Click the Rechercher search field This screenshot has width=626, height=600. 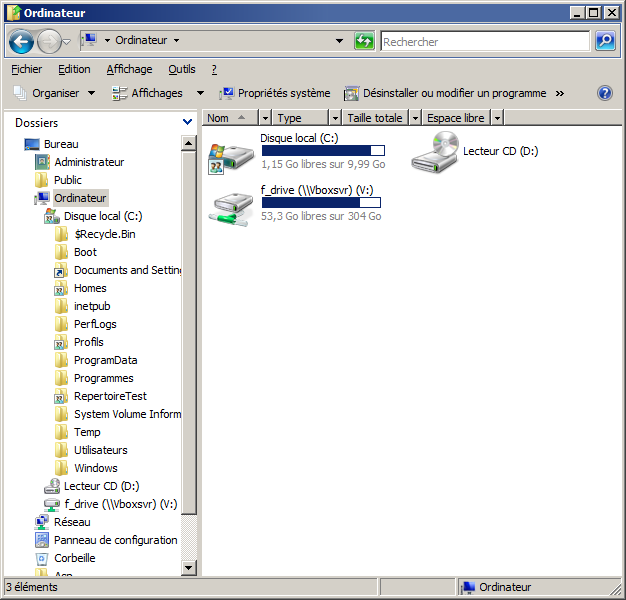click(x=485, y=42)
